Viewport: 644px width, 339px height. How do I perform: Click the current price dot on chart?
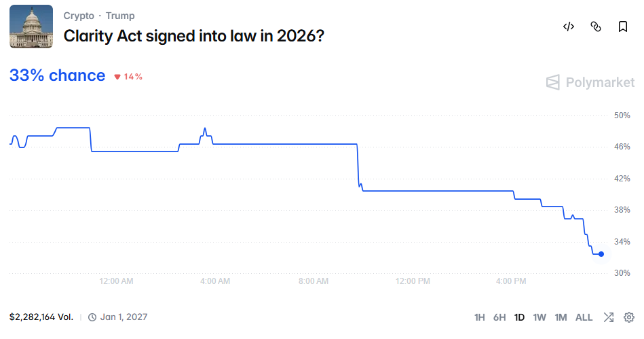point(601,254)
